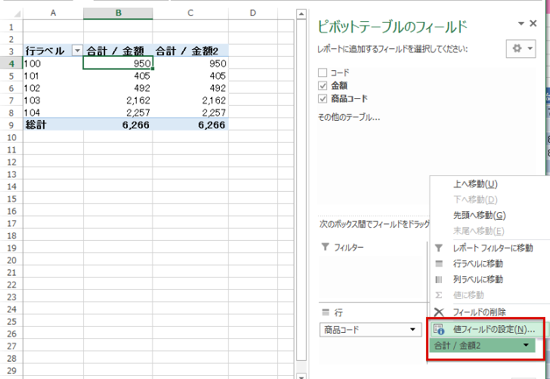The image size is (550, 379).
Task: Click the その他のテーブル... link
Action: pos(349,117)
